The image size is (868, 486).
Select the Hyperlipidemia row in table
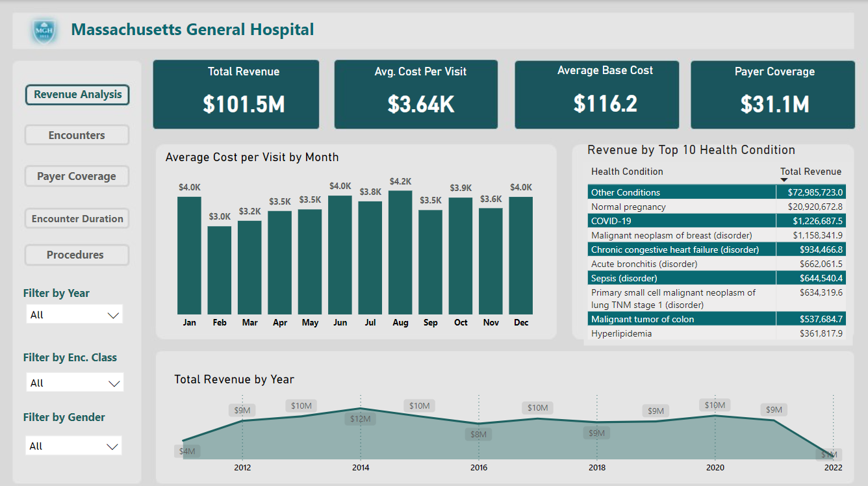[682, 333]
